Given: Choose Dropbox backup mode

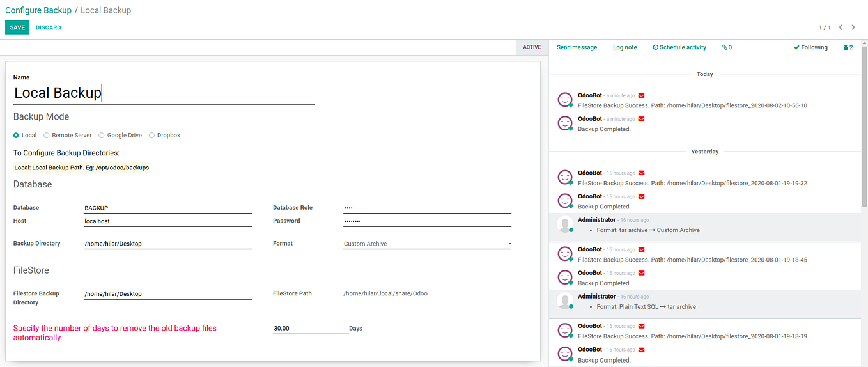Looking at the screenshot, I should [151, 136].
